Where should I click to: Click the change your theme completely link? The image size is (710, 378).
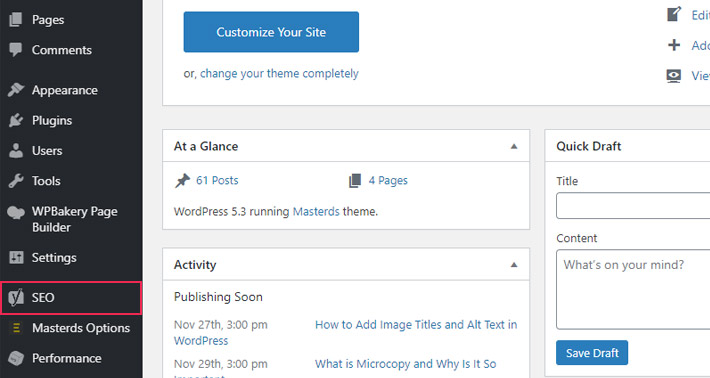[x=279, y=73]
